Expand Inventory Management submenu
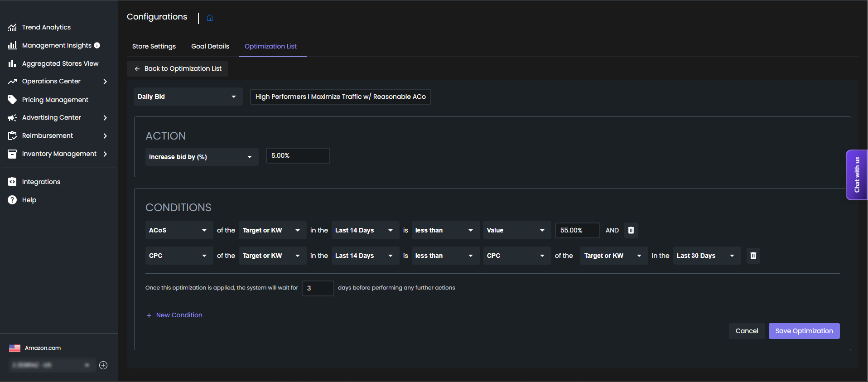Viewport: 868px width, 382px height. click(105, 154)
